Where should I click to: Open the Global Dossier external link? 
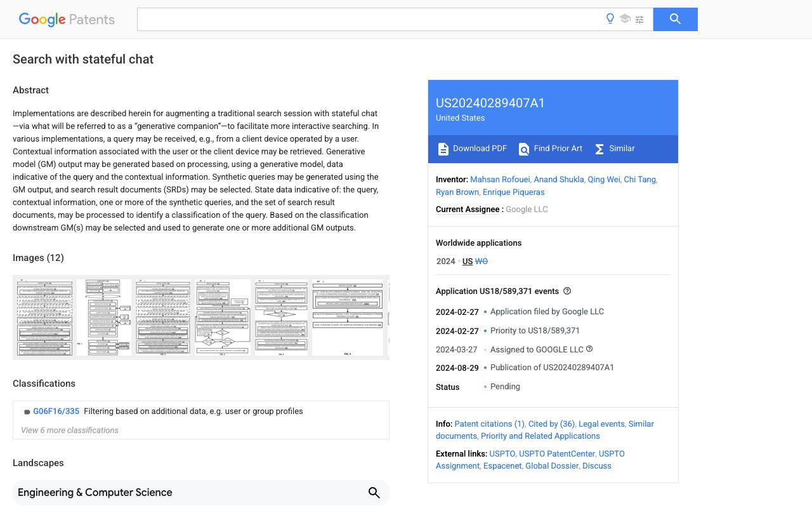pyautogui.click(x=553, y=465)
